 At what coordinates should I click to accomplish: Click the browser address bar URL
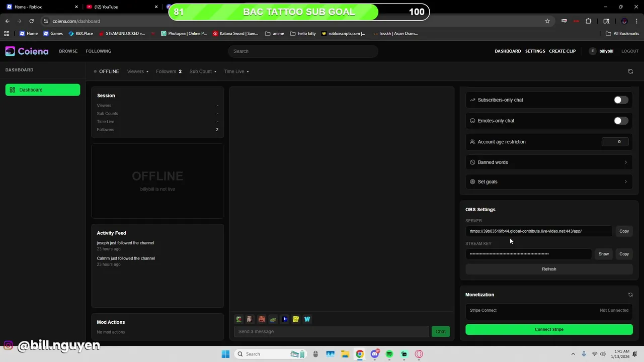click(76, 21)
